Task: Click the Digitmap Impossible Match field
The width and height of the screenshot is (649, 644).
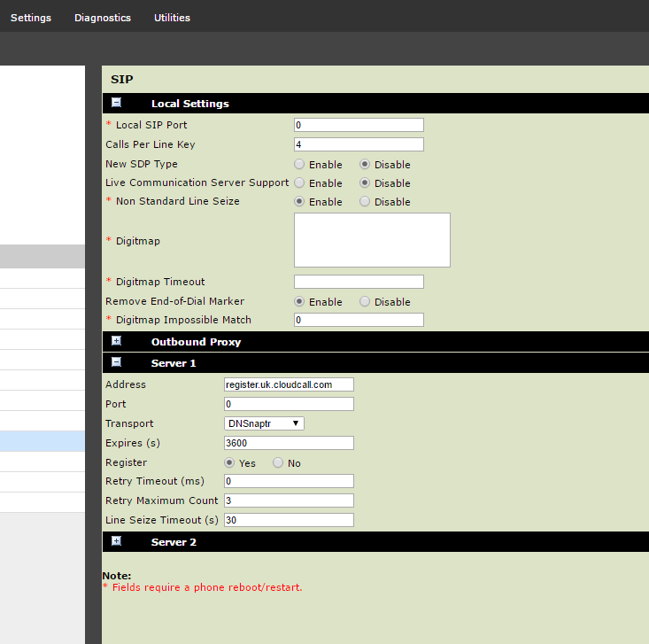Action: (x=359, y=320)
